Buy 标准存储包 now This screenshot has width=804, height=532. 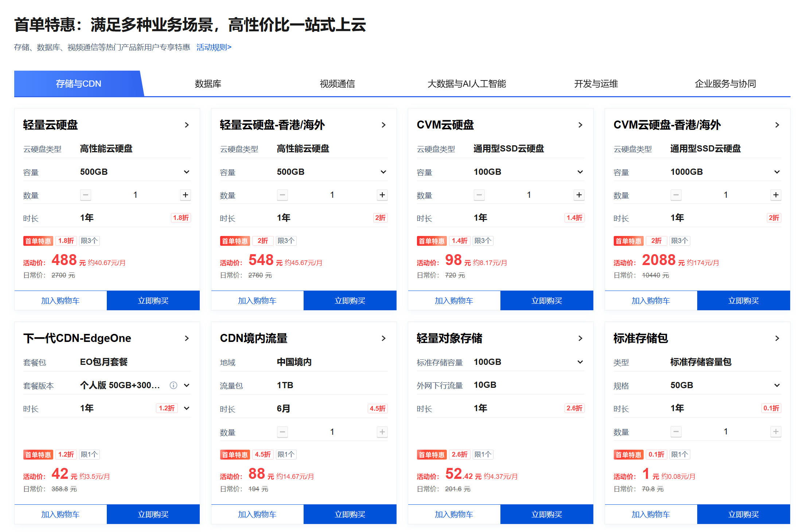743,514
